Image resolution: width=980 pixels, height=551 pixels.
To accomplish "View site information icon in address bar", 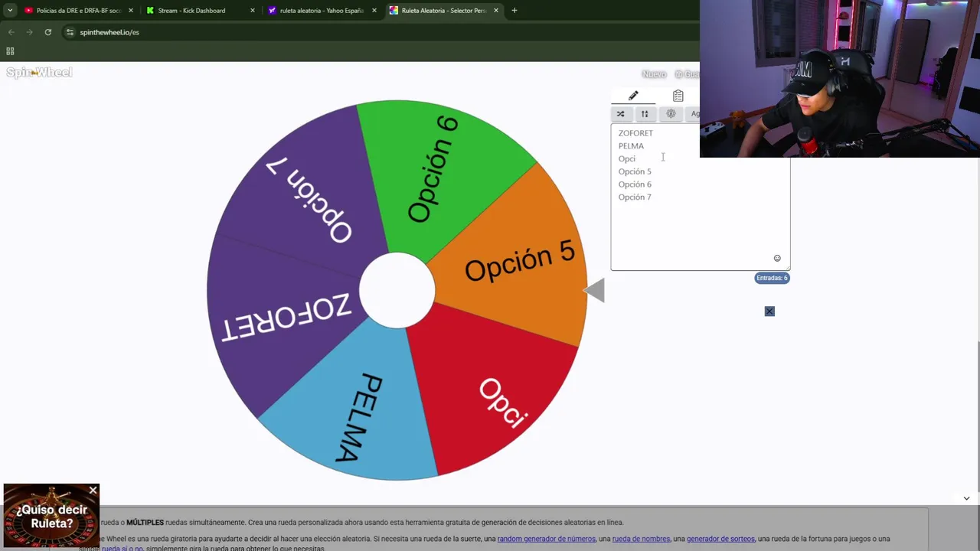I will [70, 32].
